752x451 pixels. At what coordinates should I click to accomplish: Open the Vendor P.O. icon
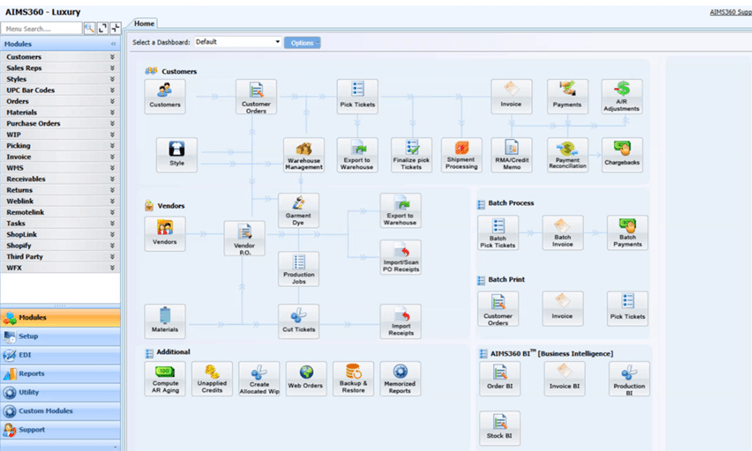pos(244,238)
